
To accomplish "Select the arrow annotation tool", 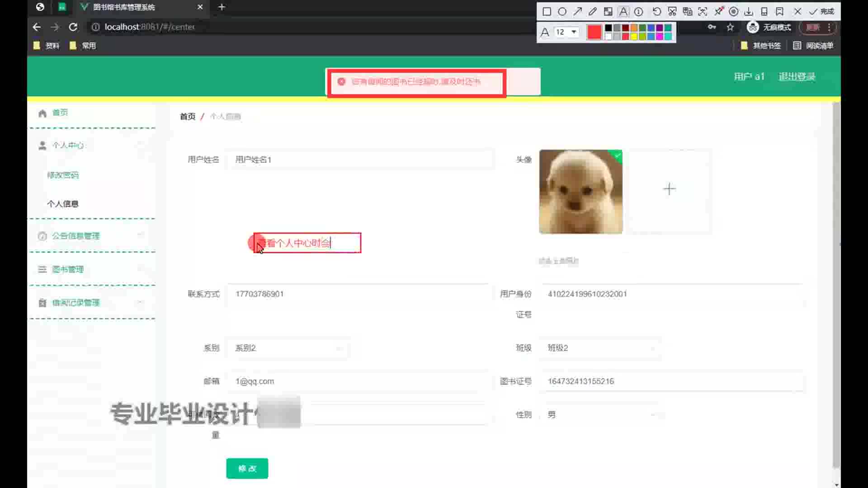I will coord(577,12).
